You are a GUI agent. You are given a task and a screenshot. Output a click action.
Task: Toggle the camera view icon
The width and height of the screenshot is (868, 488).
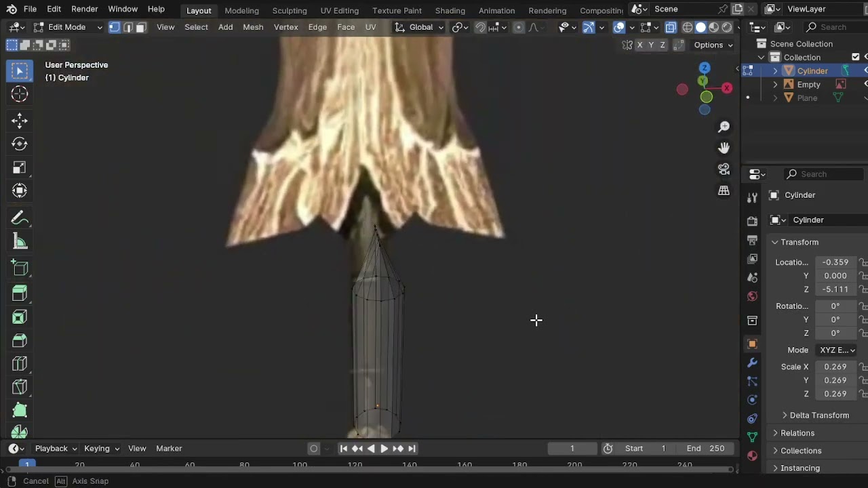pyautogui.click(x=724, y=169)
